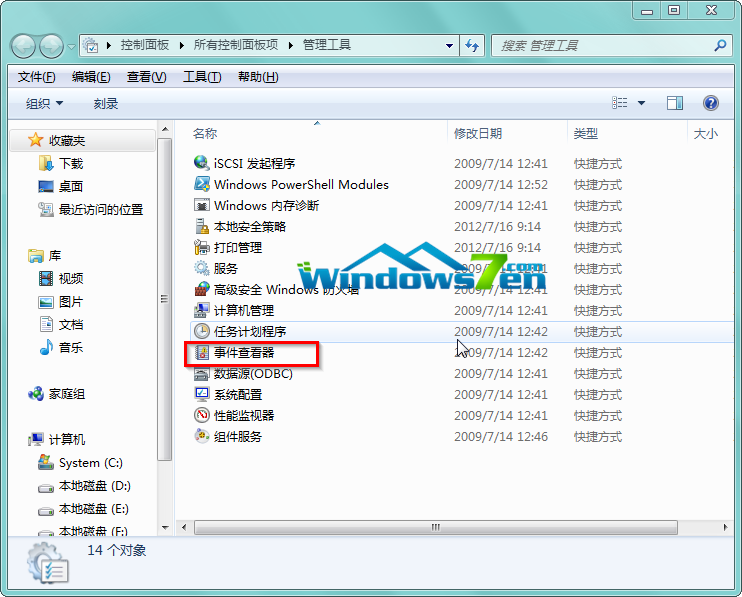Open the iSCSI 发起程序 item
The height and width of the screenshot is (597, 742).
click(254, 163)
